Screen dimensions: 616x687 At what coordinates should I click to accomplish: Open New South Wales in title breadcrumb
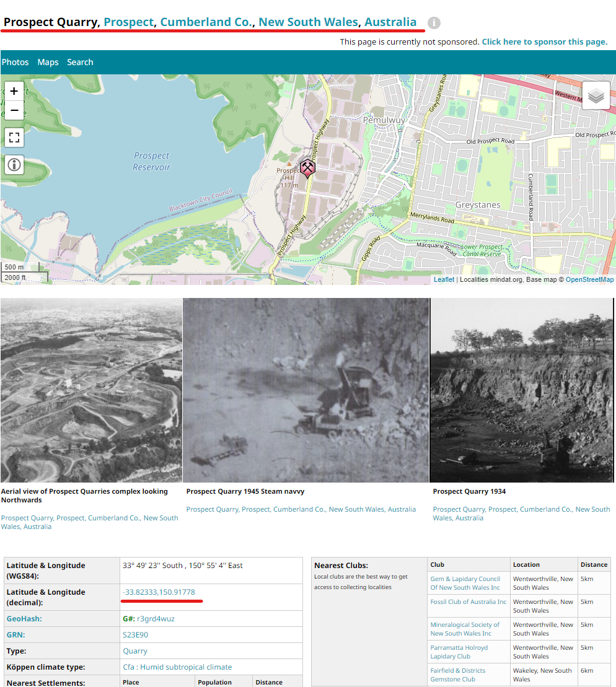[308, 22]
